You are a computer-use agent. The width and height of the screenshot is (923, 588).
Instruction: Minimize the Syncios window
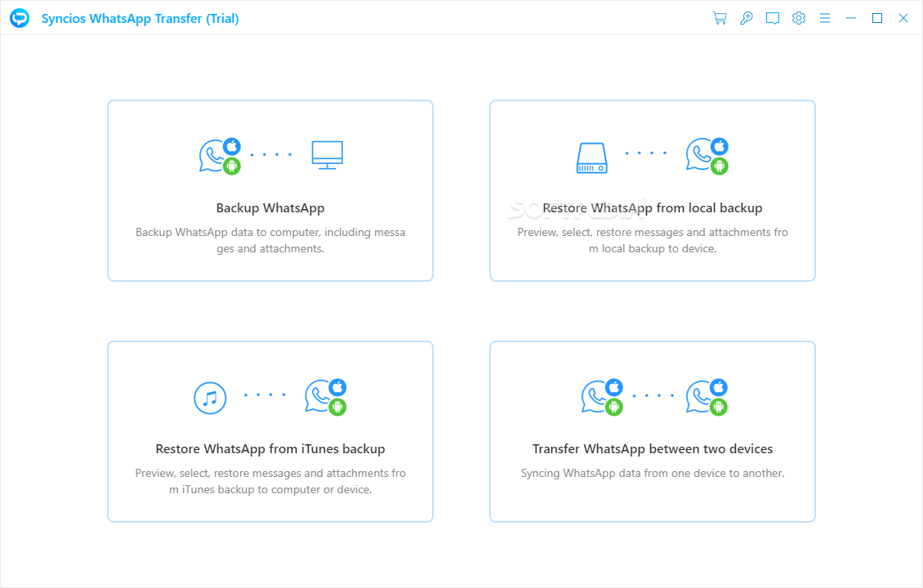(x=850, y=18)
